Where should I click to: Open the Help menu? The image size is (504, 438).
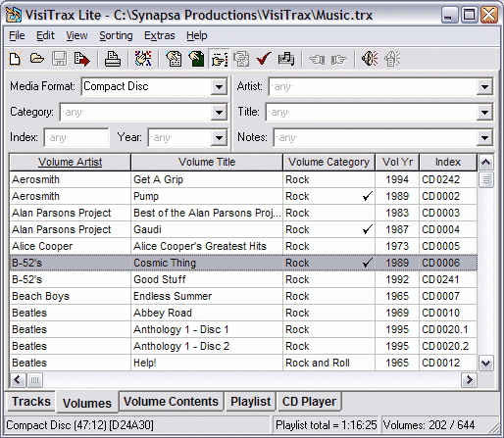pyautogui.click(x=197, y=35)
